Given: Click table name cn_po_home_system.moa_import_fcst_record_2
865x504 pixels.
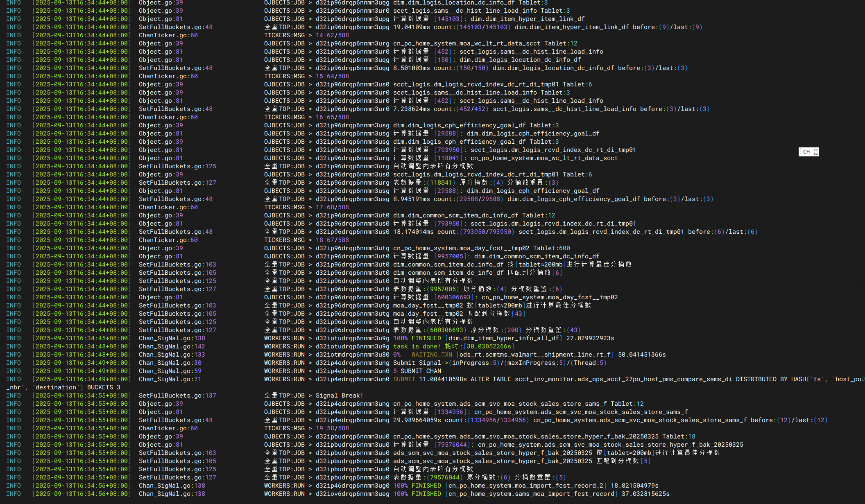Looking at the screenshot, I should pyautogui.click(x=526, y=486).
